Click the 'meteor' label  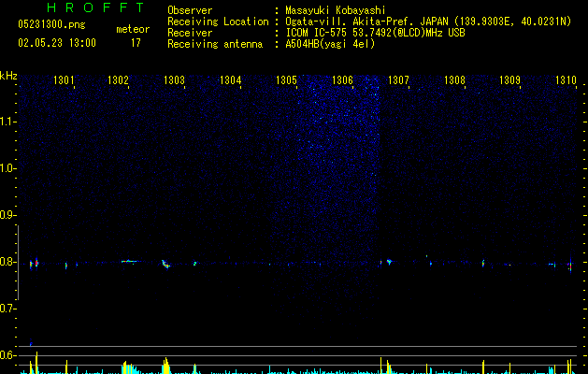point(133,29)
